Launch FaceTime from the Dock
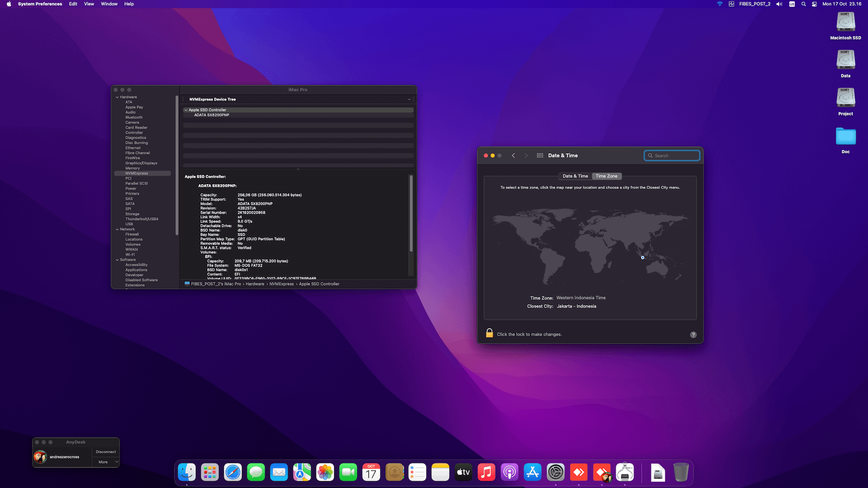Image resolution: width=868 pixels, height=488 pixels. click(x=348, y=472)
